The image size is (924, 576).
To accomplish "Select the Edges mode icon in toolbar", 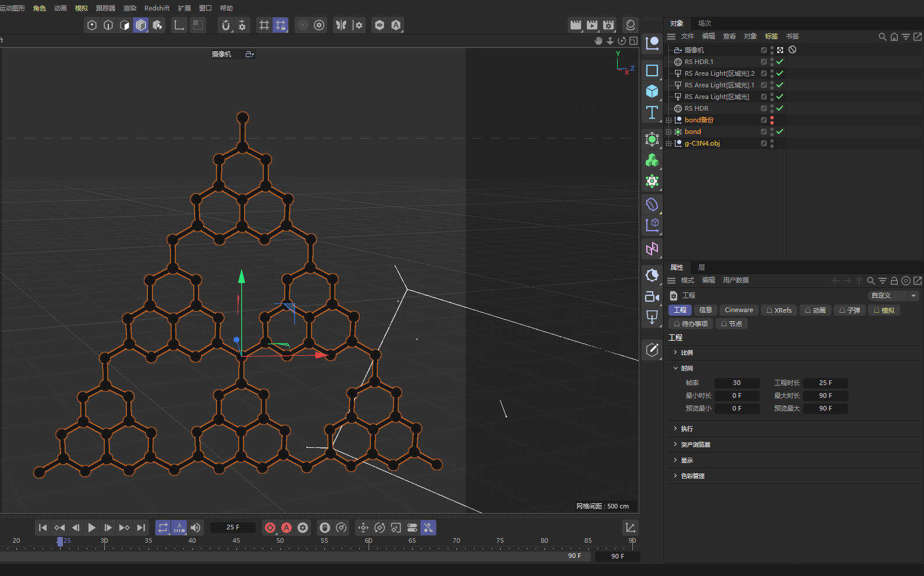I will (x=108, y=25).
